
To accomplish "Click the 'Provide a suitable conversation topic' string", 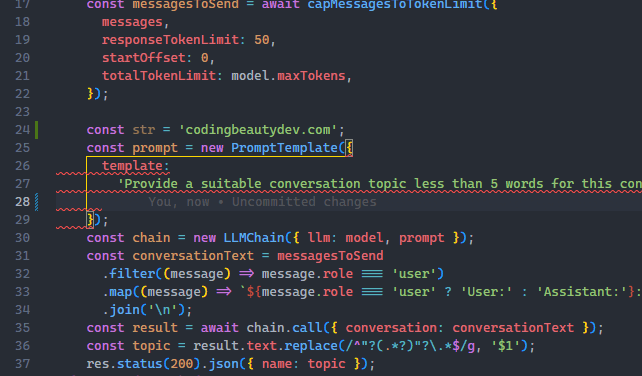I will [380, 184].
